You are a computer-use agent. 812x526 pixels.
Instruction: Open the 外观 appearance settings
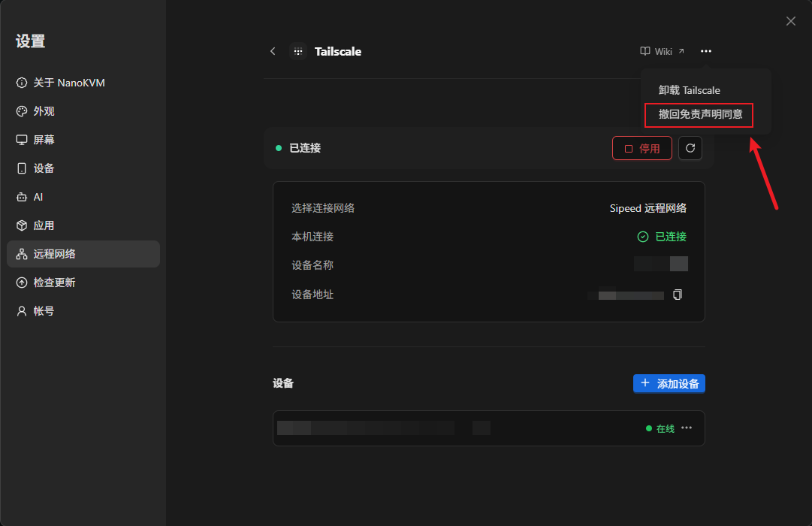[x=83, y=111]
